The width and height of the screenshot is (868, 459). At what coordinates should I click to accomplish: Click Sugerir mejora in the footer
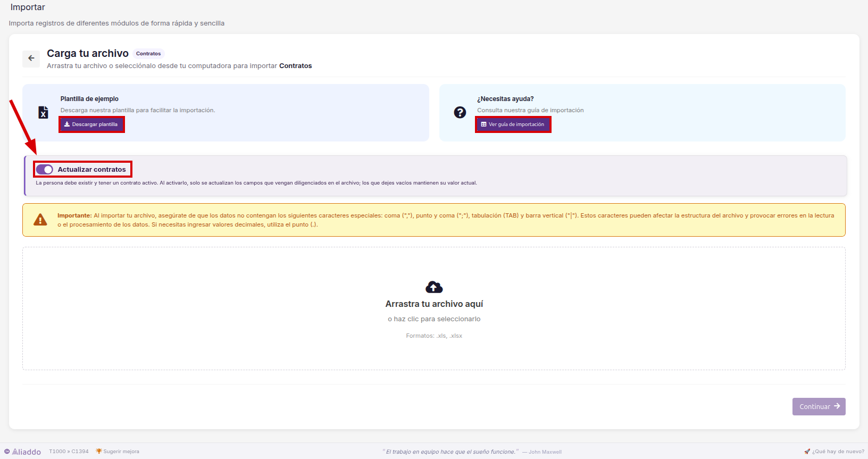[x=118, y=452]
